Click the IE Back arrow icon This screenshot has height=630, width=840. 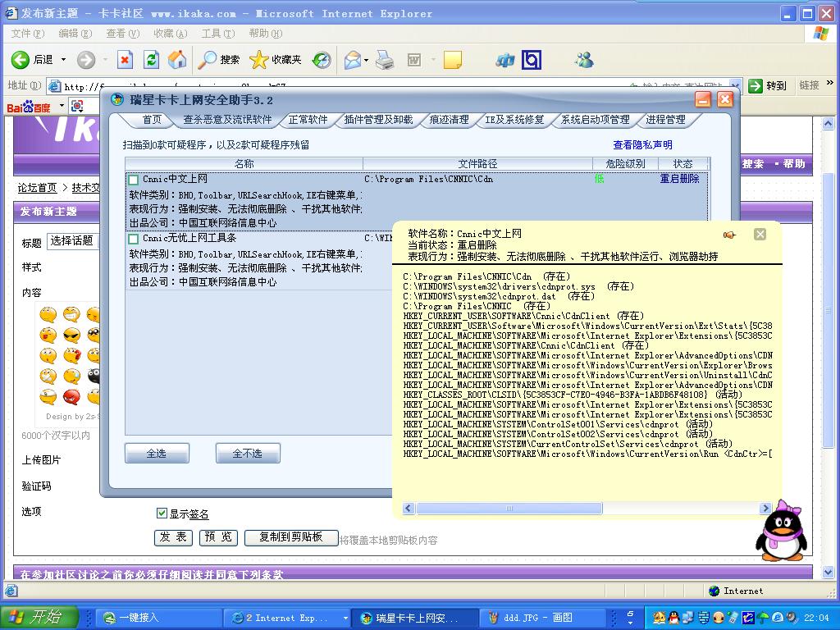point(21,59)
